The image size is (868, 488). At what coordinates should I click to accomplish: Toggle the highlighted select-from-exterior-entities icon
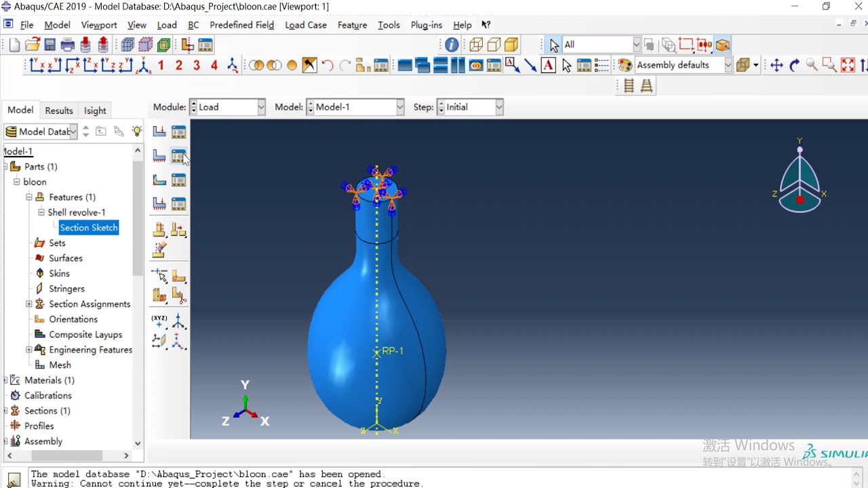point(722,45)
